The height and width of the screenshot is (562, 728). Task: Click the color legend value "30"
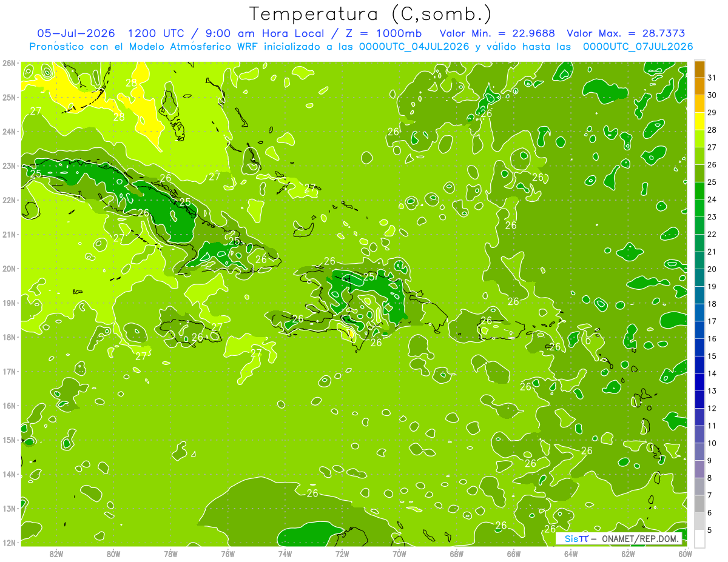pyautogui.click(x=712, y=95)
